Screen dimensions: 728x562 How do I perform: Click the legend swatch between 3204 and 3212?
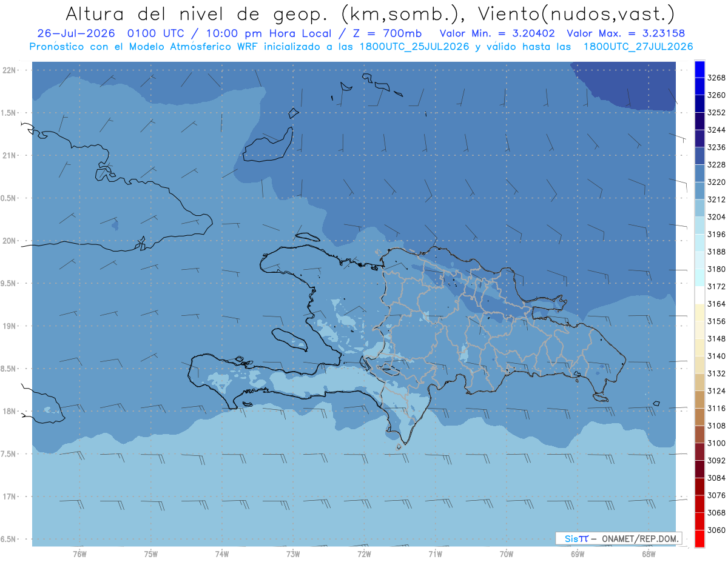(x=699, y=208)
